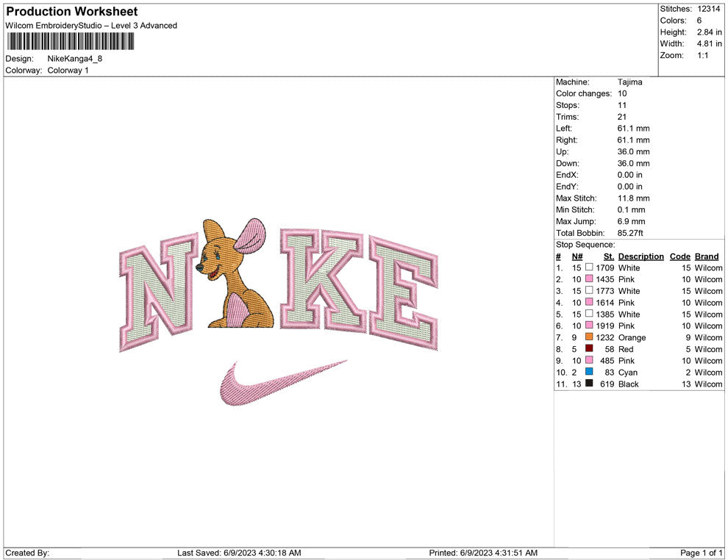Click the design name NikeKanga4_8

75,59
